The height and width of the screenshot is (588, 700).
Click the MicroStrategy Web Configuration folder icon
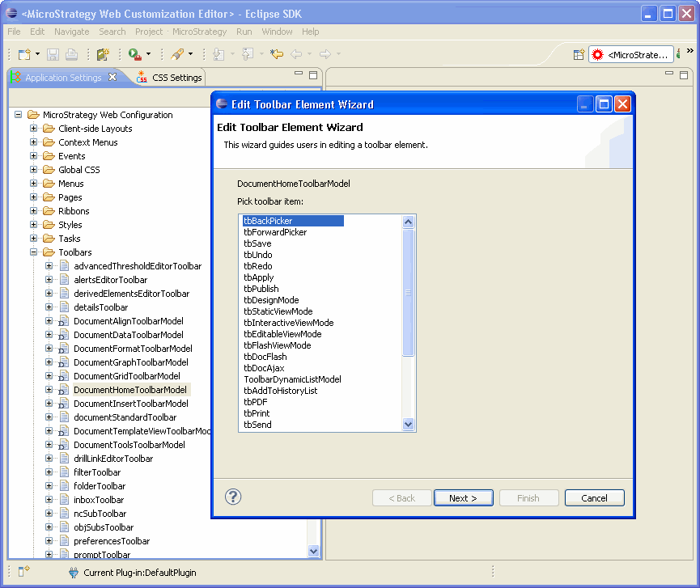point(33,115)
